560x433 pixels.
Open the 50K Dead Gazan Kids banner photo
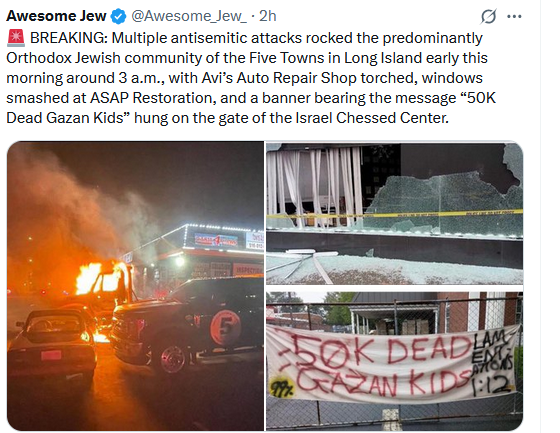pyautogui.click(x=394, y=361)
